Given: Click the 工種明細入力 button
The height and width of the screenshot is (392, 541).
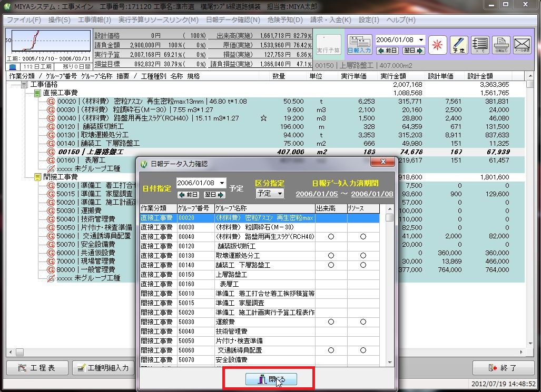Looking at the screenshot, I should point(103,368).
